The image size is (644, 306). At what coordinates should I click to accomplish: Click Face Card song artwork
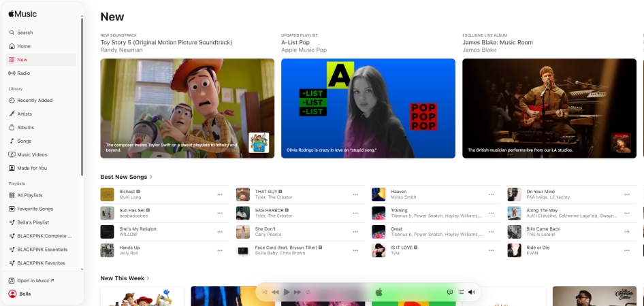pyautogui.click(x=243, y=250)
